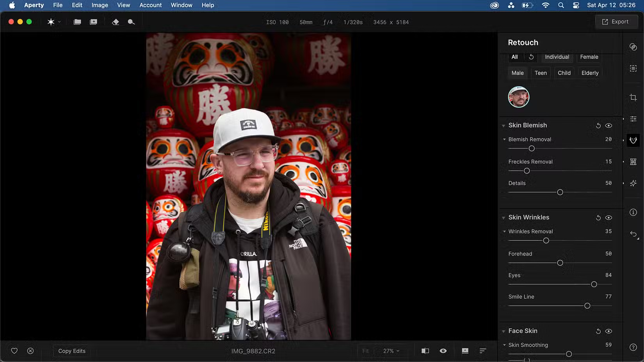This screenshot has width=644, height=362.
Task: Open the Image menu
Action: tap(100, 5)
